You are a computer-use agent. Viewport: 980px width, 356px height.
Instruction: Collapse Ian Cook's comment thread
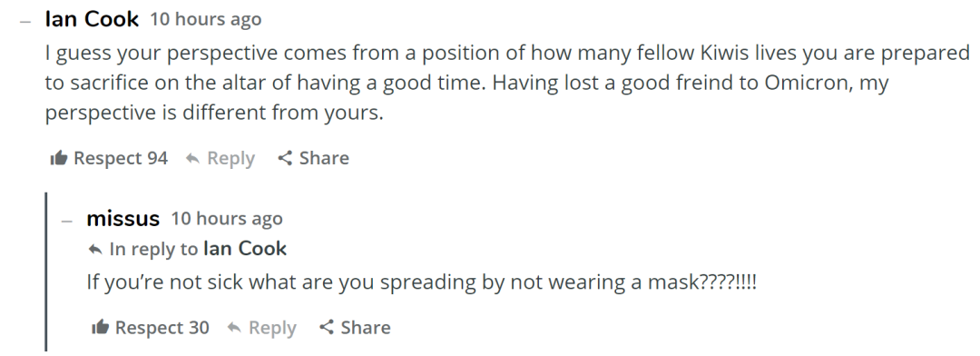click(x=25, y=21)
